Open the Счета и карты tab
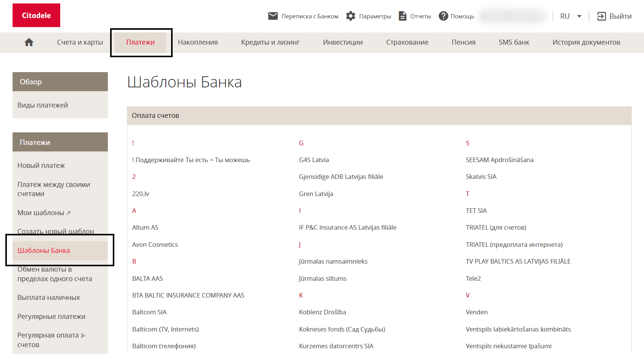 [x=80, y=42]
